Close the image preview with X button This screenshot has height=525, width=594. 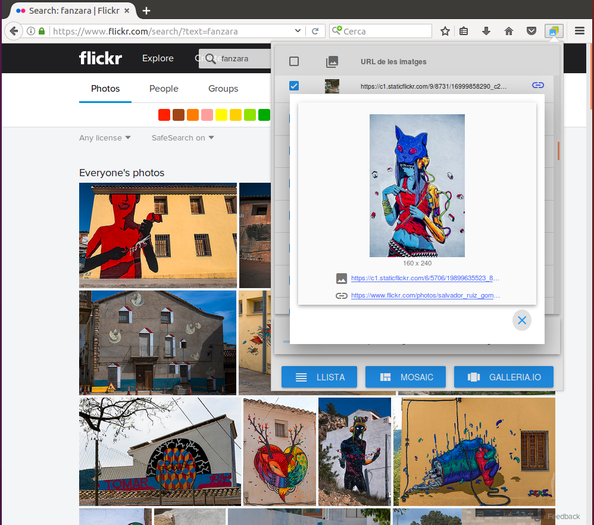522,320
